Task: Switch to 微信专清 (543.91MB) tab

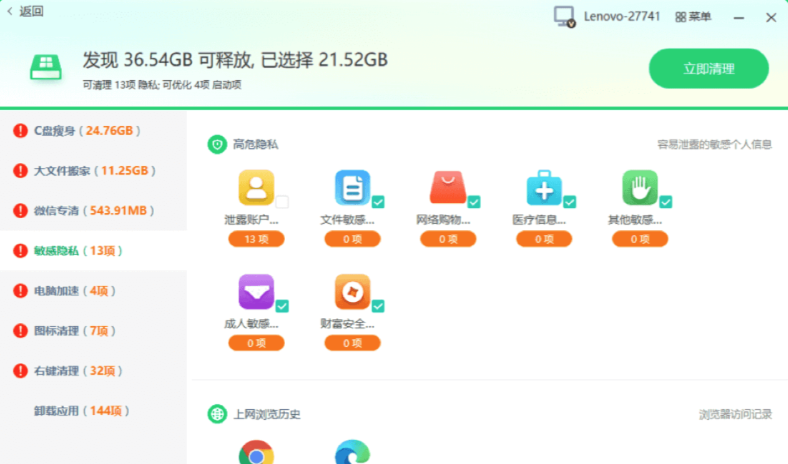Action: [93, 211]
